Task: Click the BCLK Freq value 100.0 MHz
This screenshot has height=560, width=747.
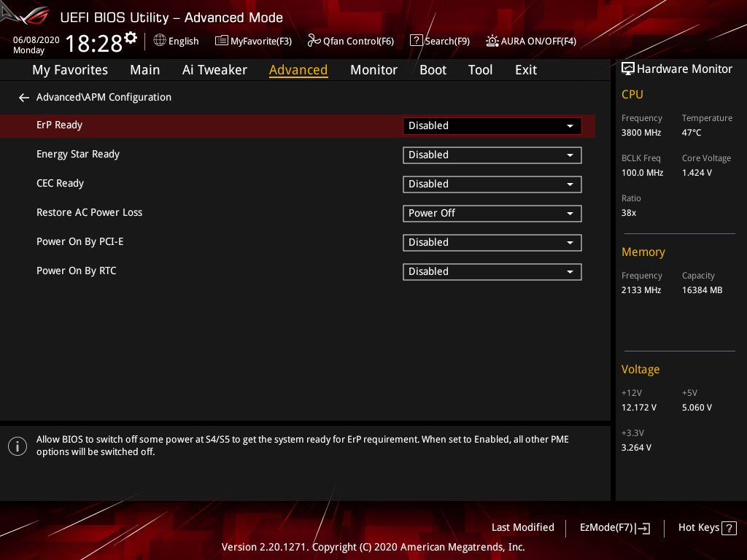Action: coord(642,173)
